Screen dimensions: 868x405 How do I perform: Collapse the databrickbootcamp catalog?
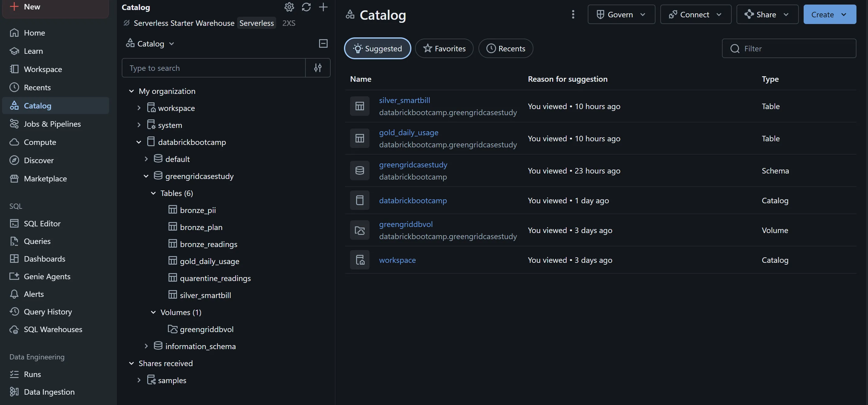138,142
